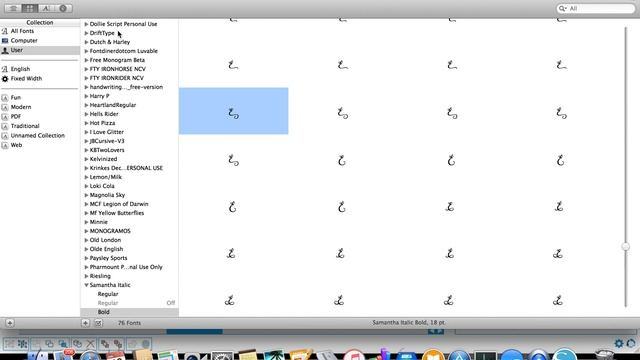Add a new collection with plus button
This screenshot has height=360, width=640.
tap(10, 323)
